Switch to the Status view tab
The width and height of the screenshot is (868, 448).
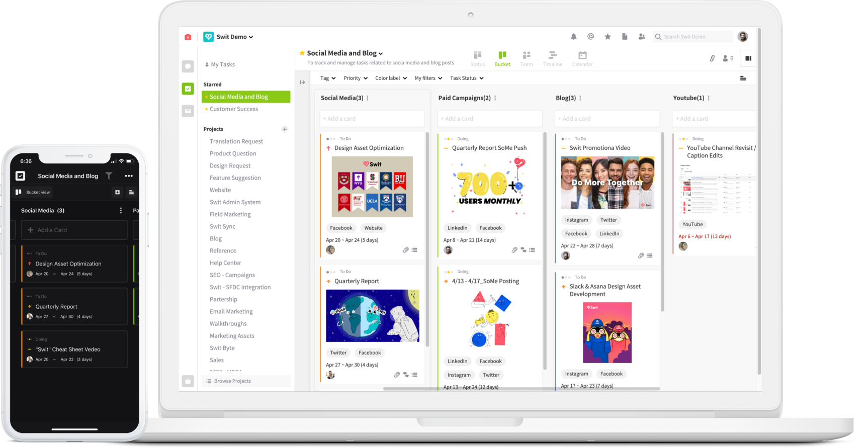point(478,58)
